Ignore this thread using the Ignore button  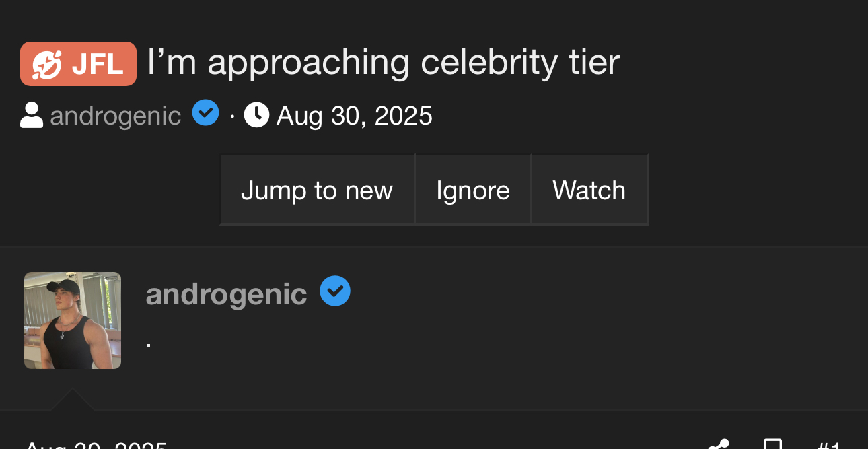(472, 190)
